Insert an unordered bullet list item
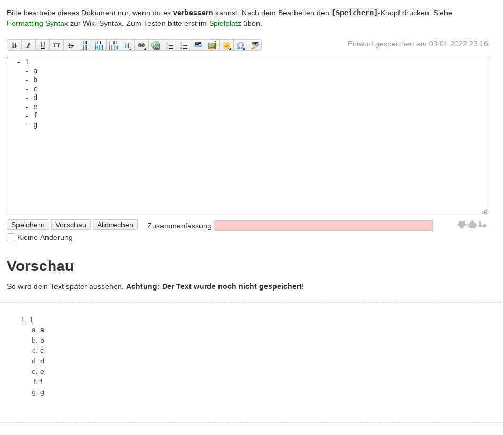504x435 pixels. [184, 45]
